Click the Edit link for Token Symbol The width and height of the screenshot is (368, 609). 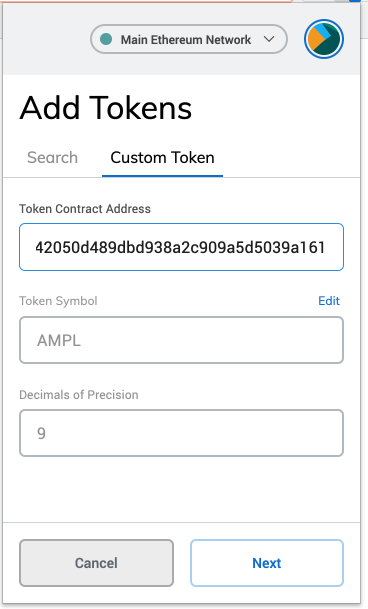329,301
